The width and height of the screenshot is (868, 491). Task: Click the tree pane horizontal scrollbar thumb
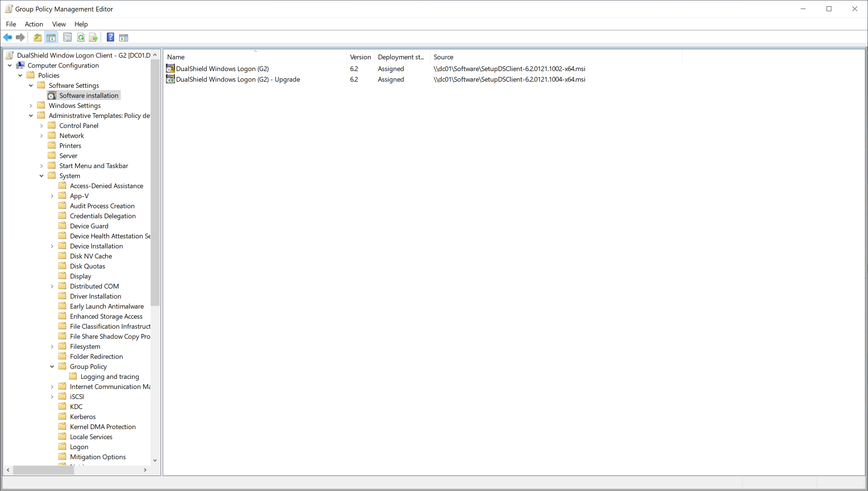tap(43, 470)
